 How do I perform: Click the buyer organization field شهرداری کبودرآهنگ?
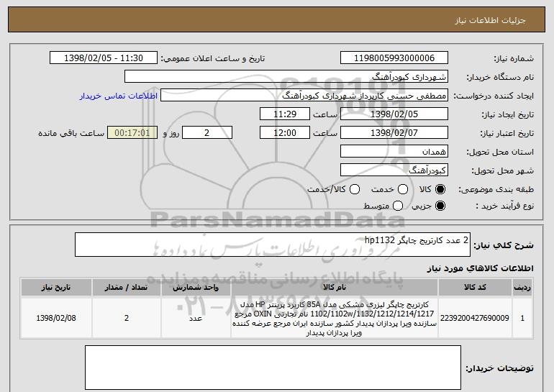(286, 77)
